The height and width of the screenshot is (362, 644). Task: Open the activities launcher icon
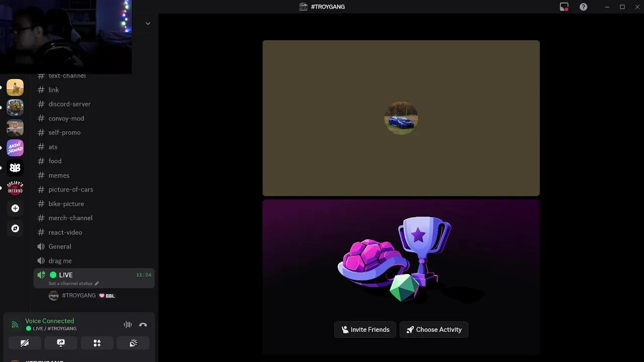coord(97,343)
